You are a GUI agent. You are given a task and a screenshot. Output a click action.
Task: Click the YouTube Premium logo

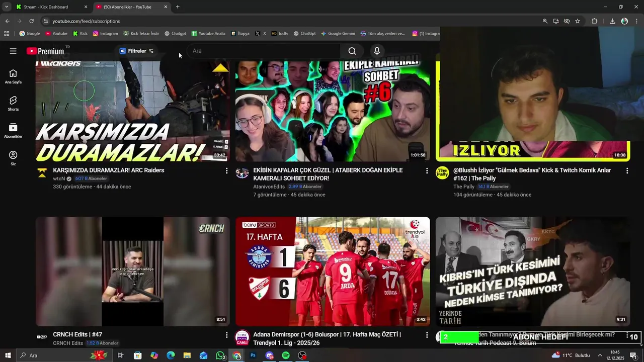(x=45, y=51)
